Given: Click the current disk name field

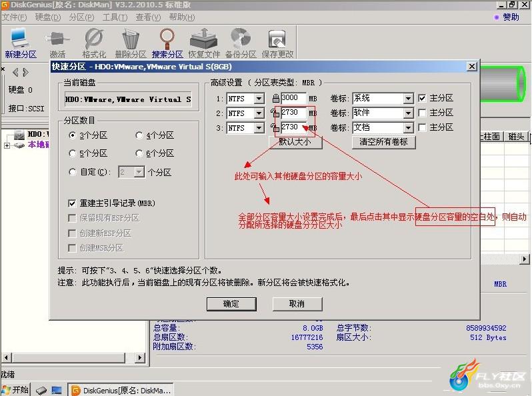Looking at the screenshot, I should 128,99.
